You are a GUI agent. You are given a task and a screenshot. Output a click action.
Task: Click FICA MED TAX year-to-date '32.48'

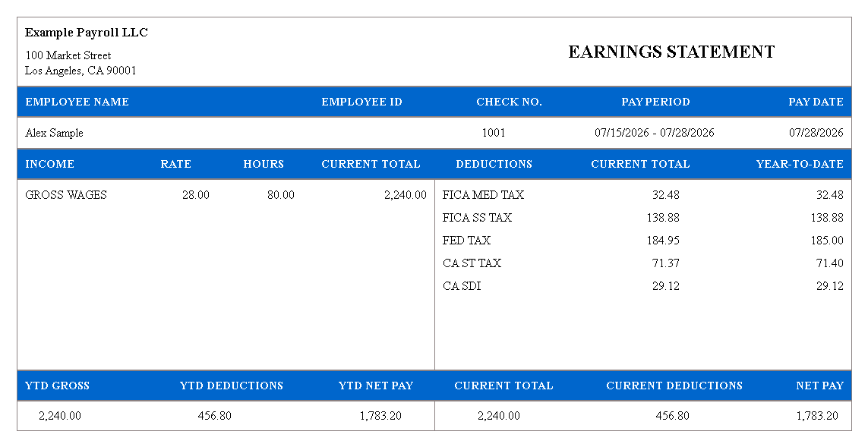830,195
